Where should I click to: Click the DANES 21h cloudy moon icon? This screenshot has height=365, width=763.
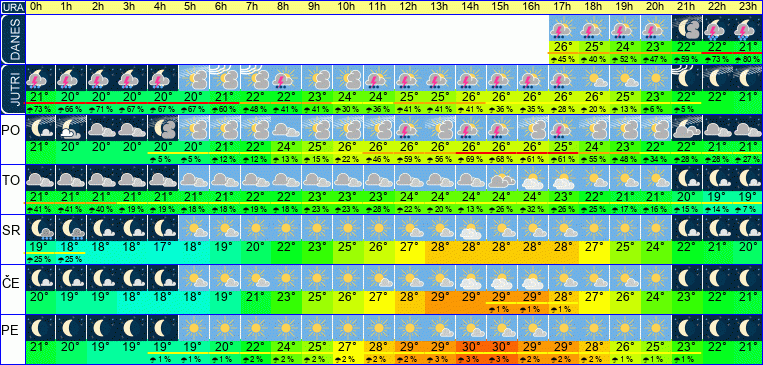coord(687,28)
